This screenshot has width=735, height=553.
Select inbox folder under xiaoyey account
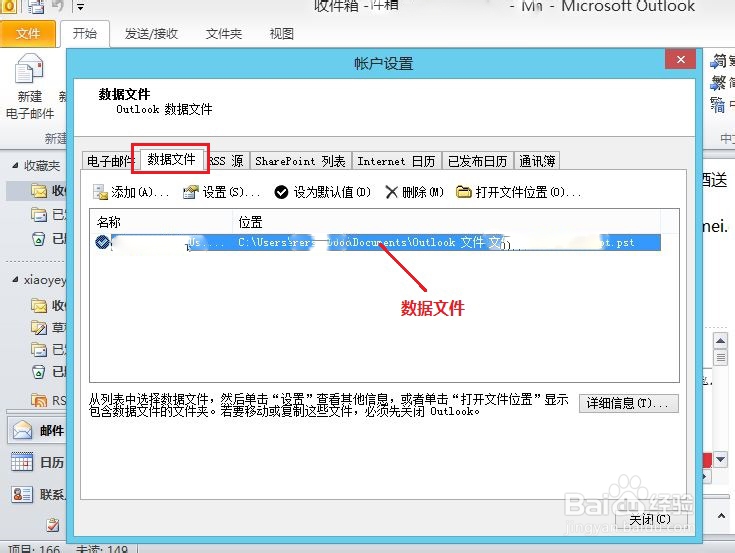click(47, 306)
